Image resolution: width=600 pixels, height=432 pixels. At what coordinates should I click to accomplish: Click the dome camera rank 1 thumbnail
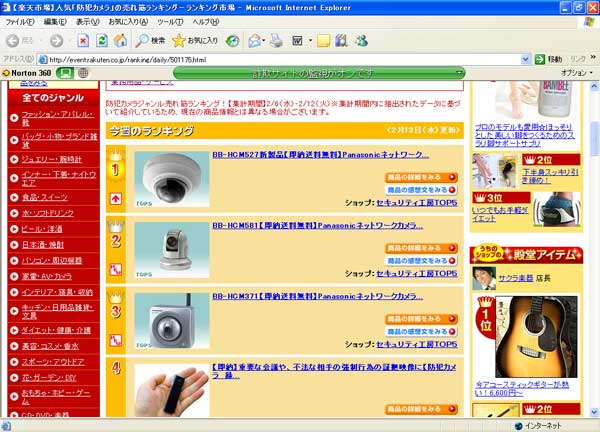(x=172, y=179)
